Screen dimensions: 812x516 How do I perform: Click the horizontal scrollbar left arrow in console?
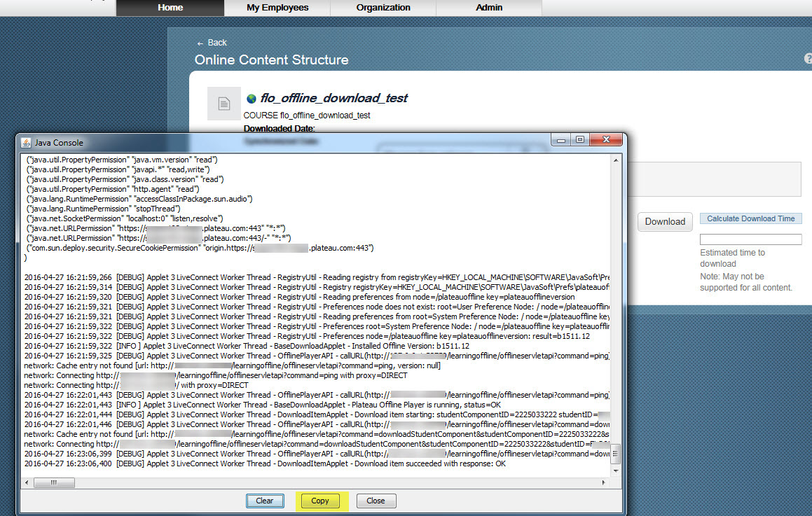(27, 483)
